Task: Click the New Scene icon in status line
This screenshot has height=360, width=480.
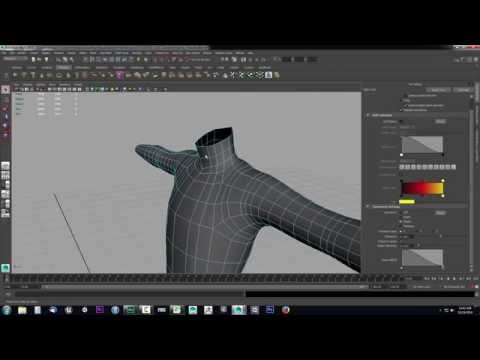Action: point(34,60)
